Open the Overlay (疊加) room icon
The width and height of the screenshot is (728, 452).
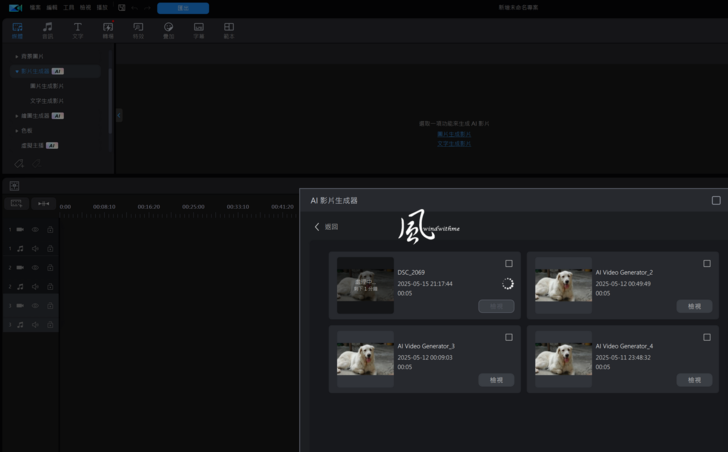click(x=168, y=29)
